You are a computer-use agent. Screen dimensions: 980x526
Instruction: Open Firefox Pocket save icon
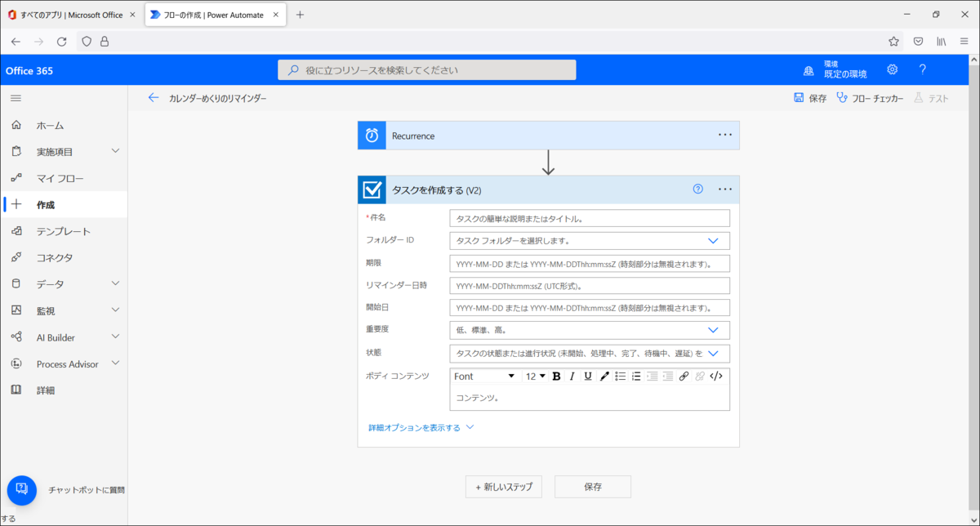tap(918, 42)
